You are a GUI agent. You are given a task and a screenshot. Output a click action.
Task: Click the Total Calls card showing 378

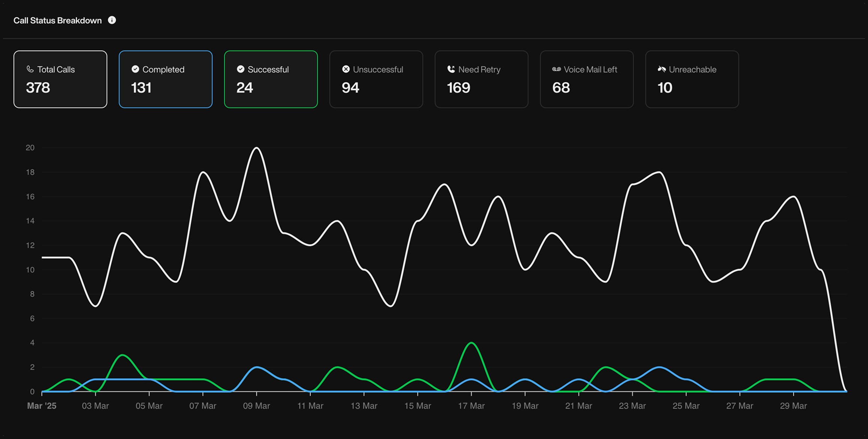click(60, 79)
